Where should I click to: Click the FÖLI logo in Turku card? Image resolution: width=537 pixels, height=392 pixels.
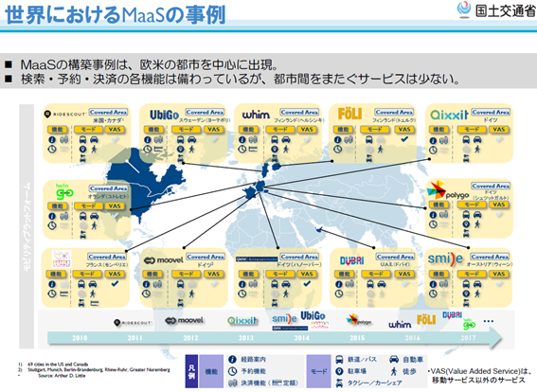[x=349, y=114]
